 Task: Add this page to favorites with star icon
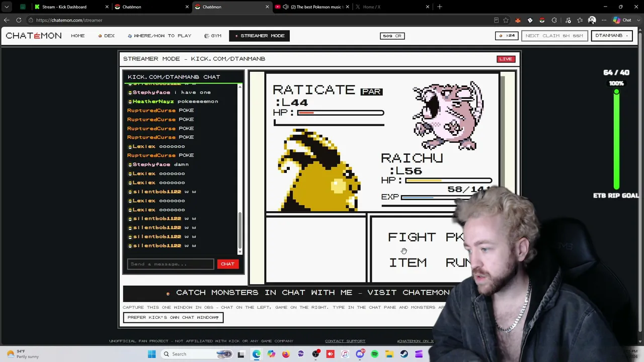506,20
